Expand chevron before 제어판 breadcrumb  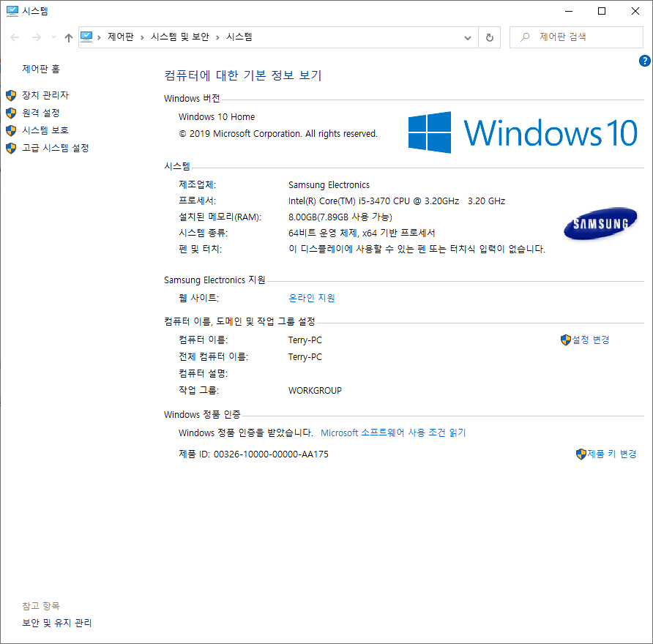[x=99, y=37]
